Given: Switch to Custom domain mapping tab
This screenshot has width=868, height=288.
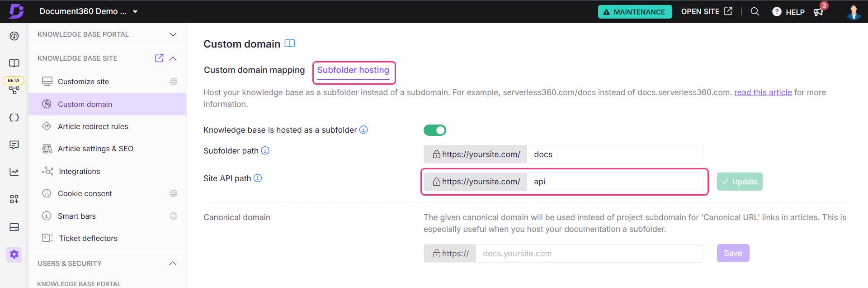Looking at the screenshot, I should [255, 70].
